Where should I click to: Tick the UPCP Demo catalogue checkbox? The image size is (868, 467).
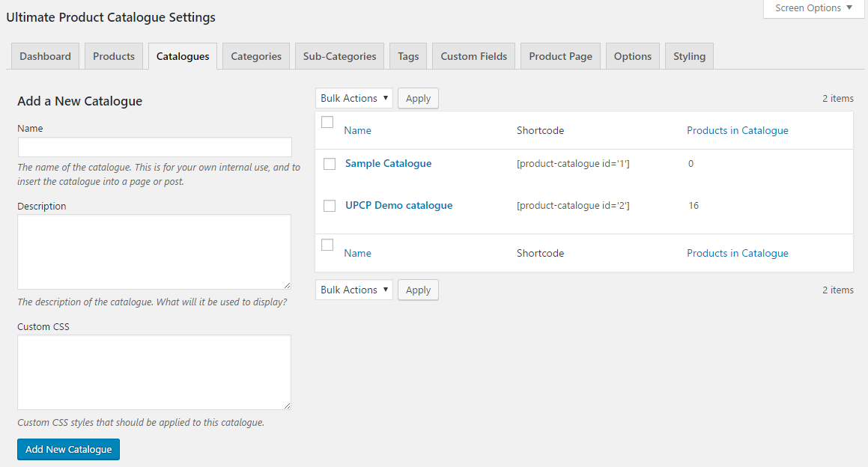pyautogui.click(x=330, y=206)
